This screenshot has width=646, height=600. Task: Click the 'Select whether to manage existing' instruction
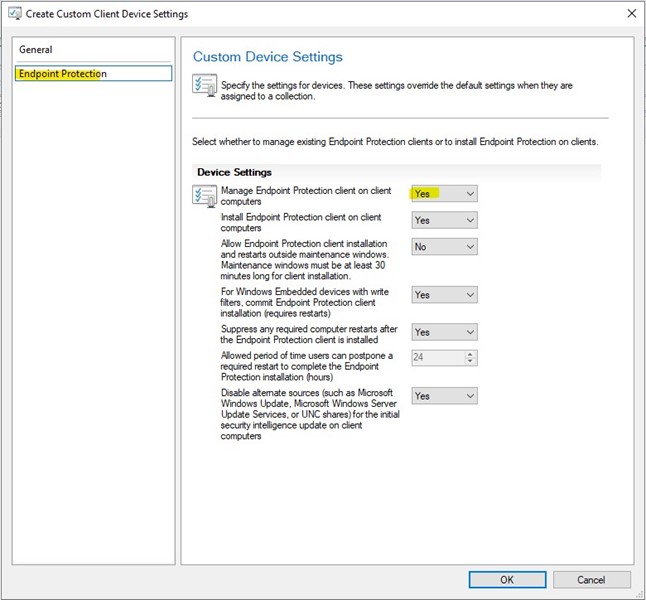click(x=395, y=142)
